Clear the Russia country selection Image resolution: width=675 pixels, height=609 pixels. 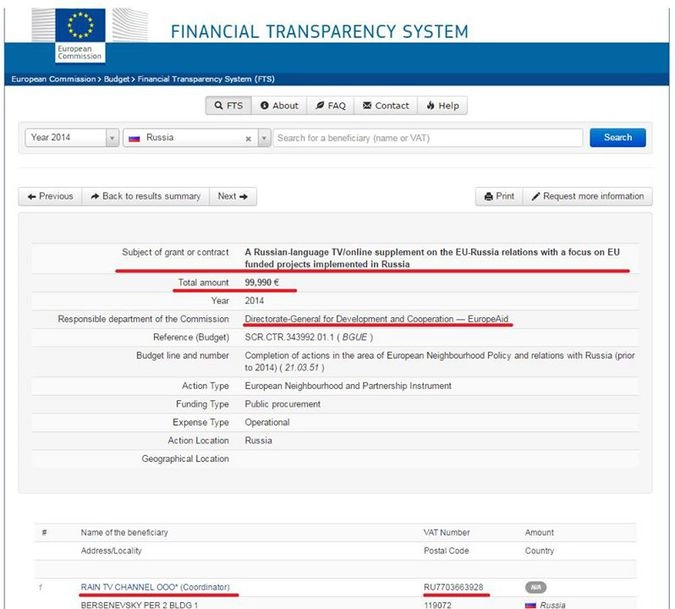[x=249, y=138]
